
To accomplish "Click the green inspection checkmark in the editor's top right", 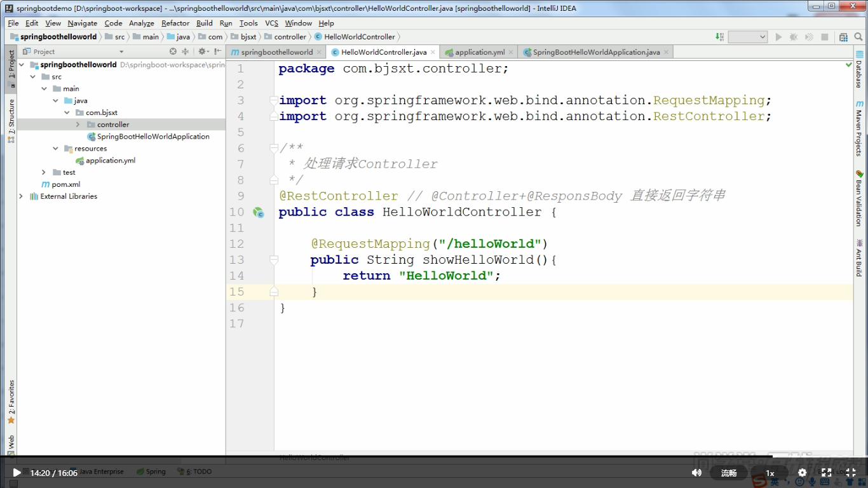I will coord(849,64).
